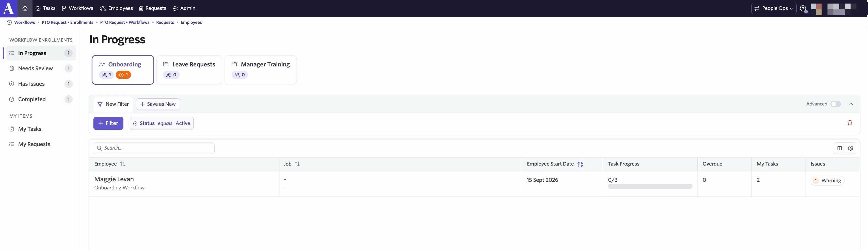Edit the Status equals Active filter chip
This screenshot has height=250, width=868.
162,123
